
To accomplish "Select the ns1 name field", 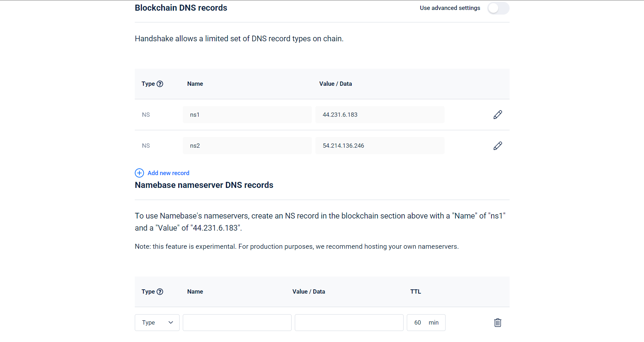I will click(x=247, y=115).
